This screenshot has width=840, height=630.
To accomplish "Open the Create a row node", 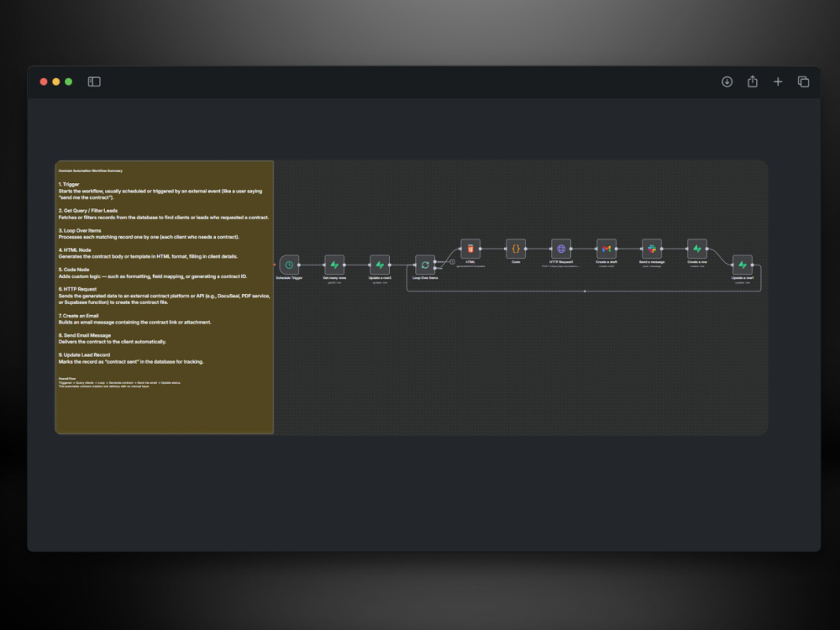I will (x=697, y=249).
